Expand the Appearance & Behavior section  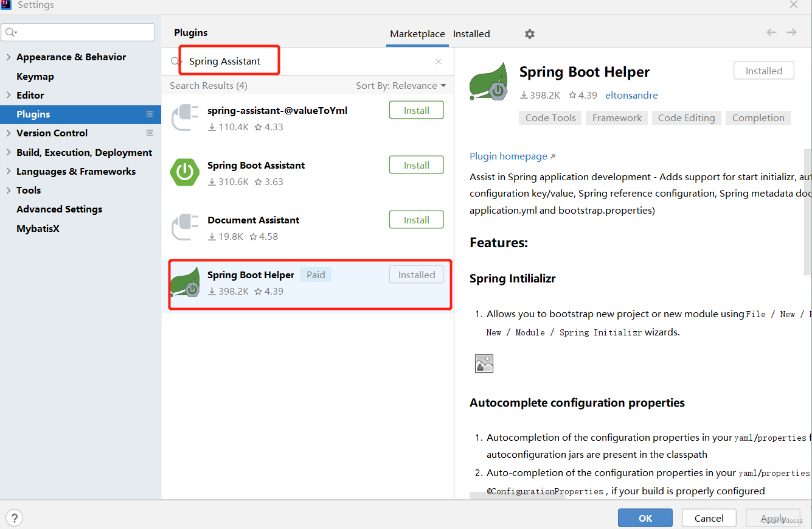click(8, 57)
